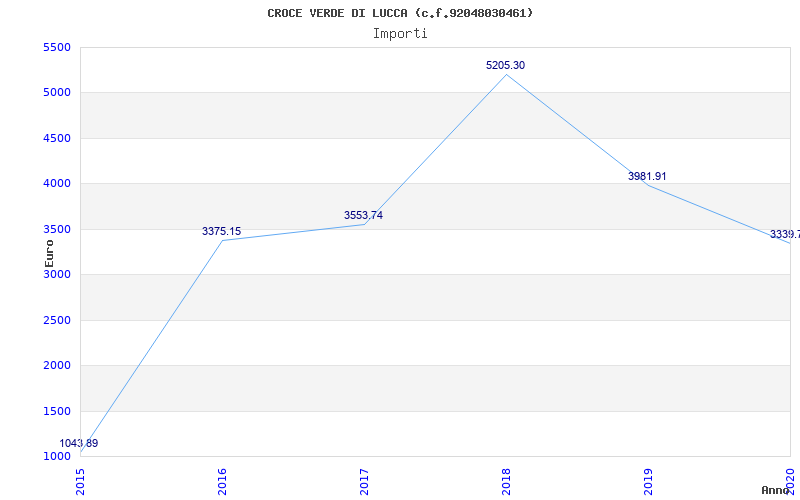The width and height of the screenshot is (800, 500).
Task: Click the x-axis year 2017
Action: pos(364,482)
